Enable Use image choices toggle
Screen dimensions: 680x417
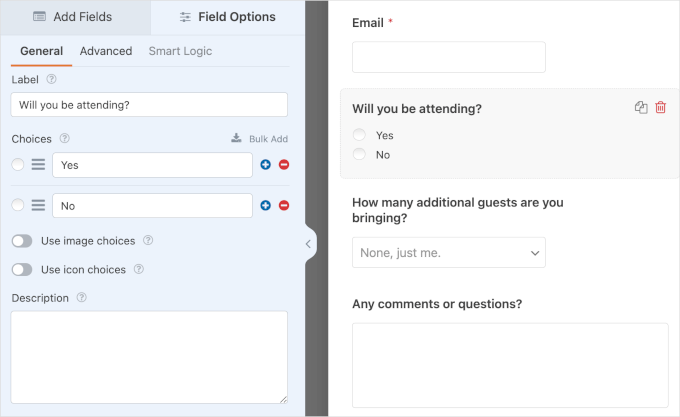21,241
